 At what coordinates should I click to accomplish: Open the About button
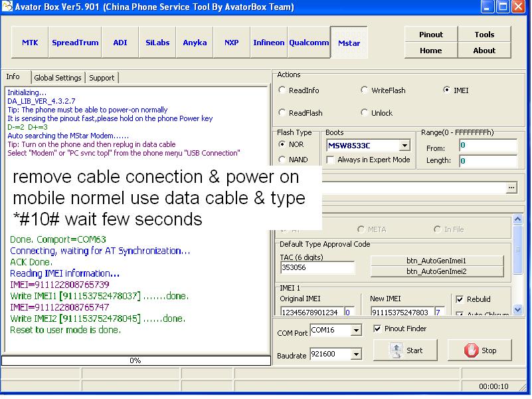click(x=484, y=51)
